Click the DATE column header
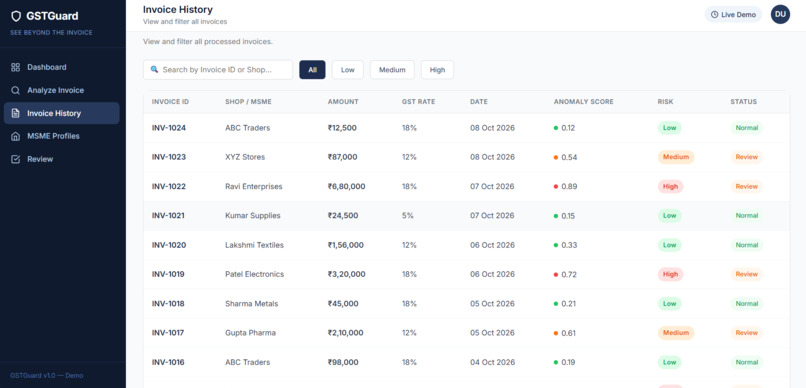 click(x=479, y=102)
